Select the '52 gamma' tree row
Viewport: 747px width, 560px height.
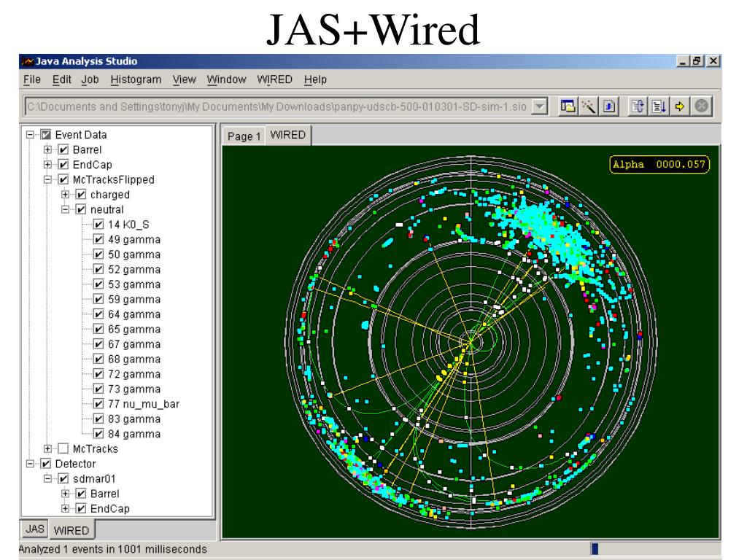pyautogui.click(x=134, y=270)
